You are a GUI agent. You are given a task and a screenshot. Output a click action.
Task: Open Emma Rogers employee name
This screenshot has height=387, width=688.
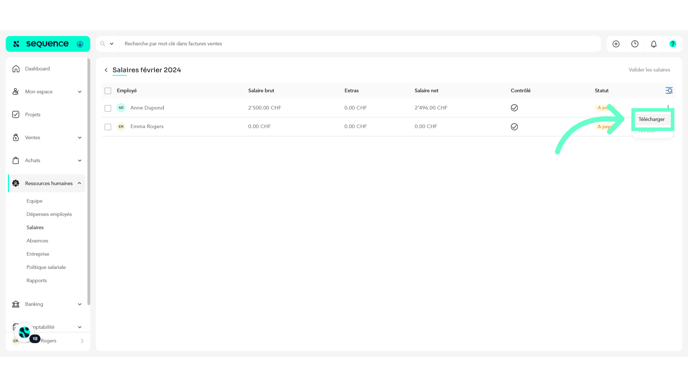coord(147,127)
